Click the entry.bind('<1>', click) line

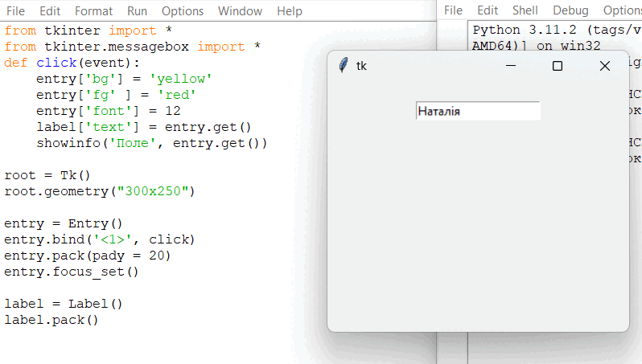coord(100,239)
